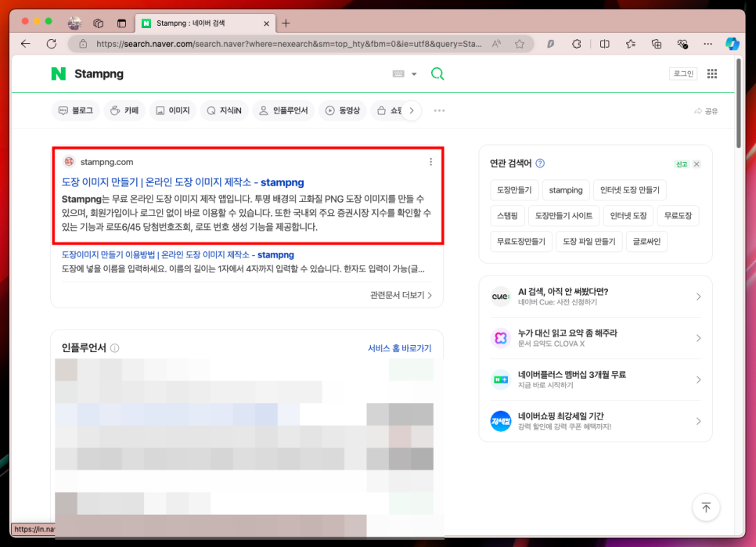
Task: Click the Naver search box with Stampng
Action: (227, 74)
